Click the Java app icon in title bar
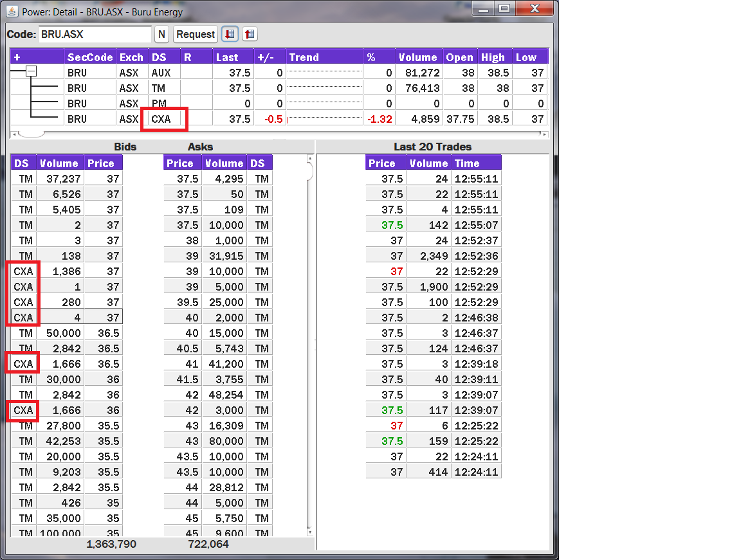This screenshot has height=560, width=741. (x=12, y=12)
